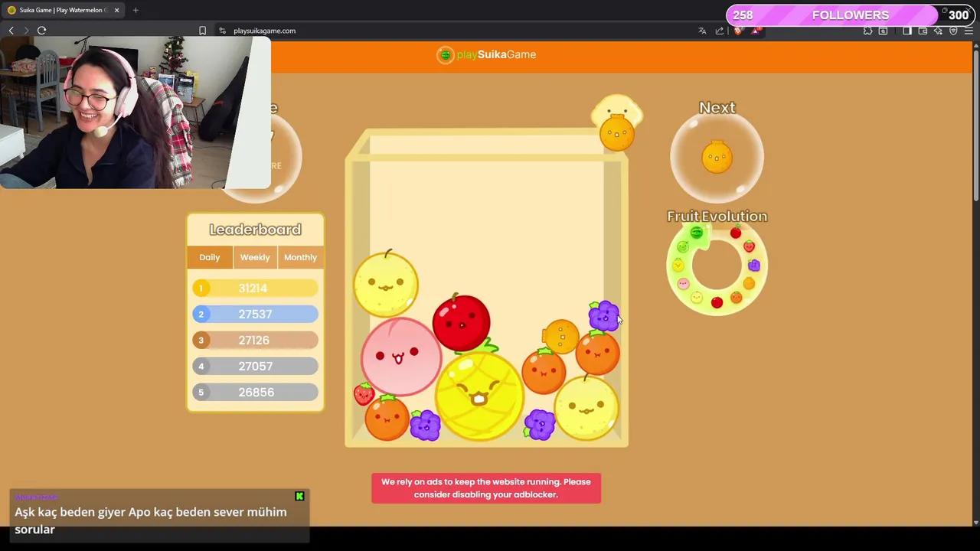This screenshot has width=980, height=551.
Task: Share this page using the share icon
Action: pos(720,31)
